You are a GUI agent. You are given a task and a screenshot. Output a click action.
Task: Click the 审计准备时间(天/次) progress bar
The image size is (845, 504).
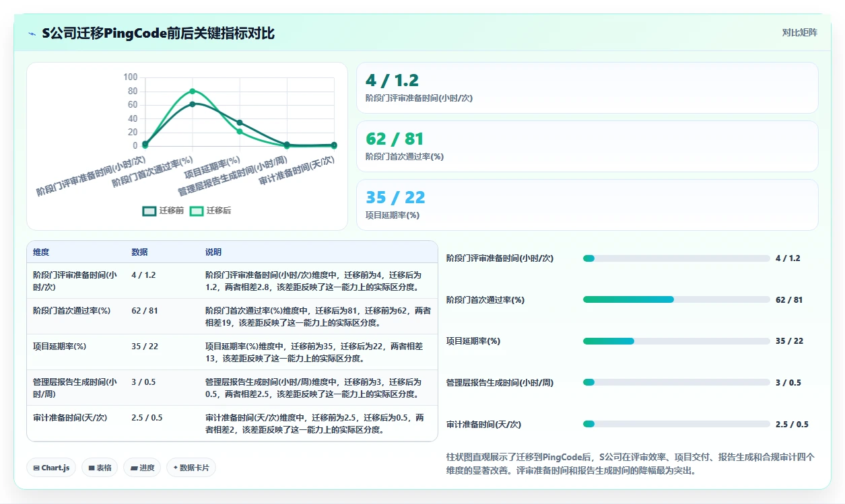(x=676, y=424)
